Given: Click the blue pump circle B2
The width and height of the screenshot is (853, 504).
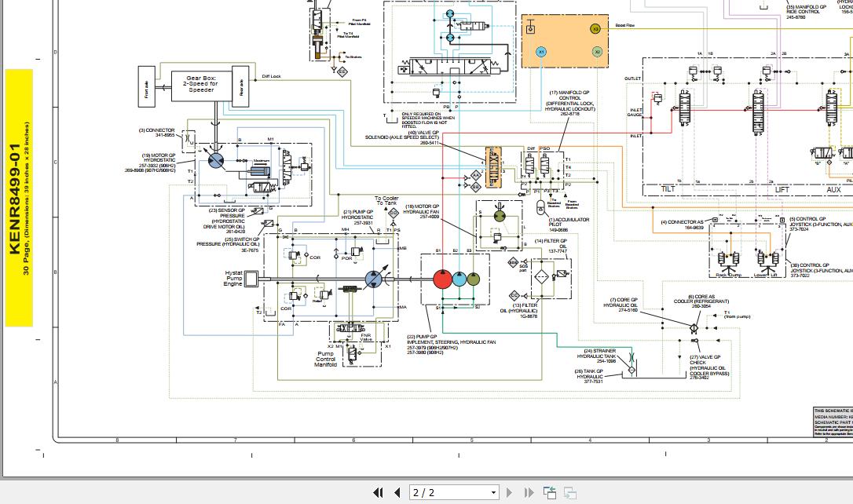Looking at the screenshot, I should [x=459, y=279].
